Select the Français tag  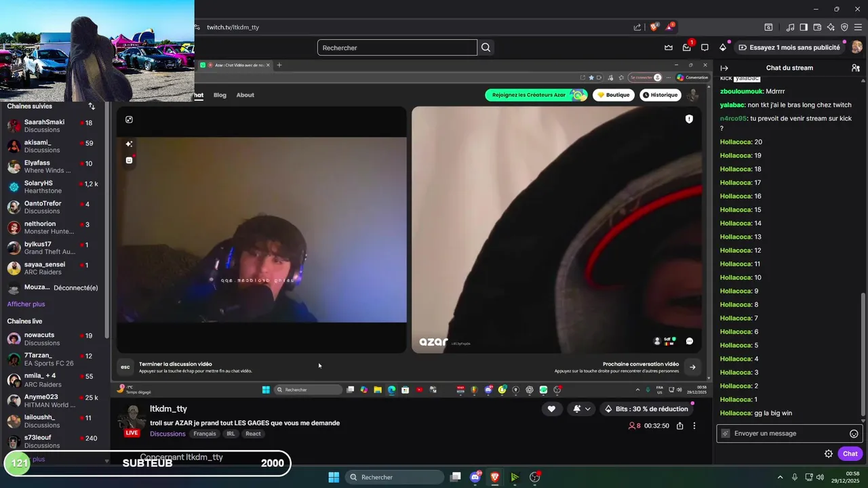click(x=205, y=434)
